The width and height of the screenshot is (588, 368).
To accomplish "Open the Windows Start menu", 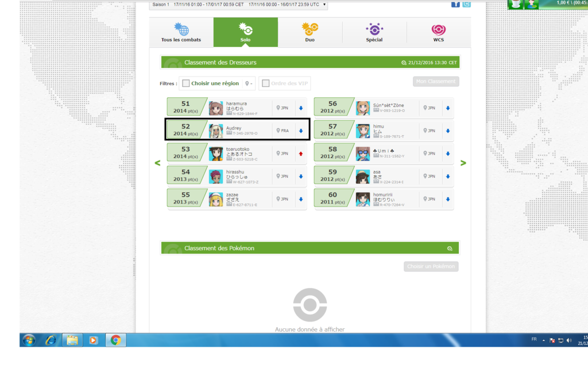I will coord(29,340).
